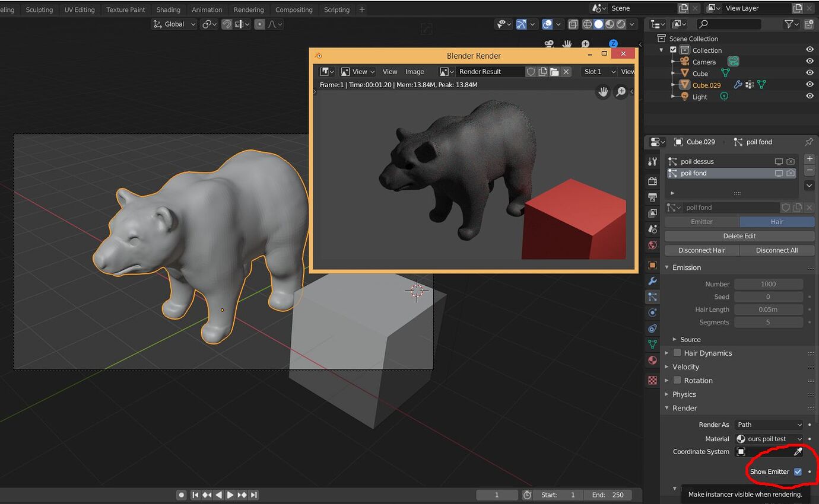
Task: Open the Global transform orientation dropdown
Action: click(x=174, y=24)
